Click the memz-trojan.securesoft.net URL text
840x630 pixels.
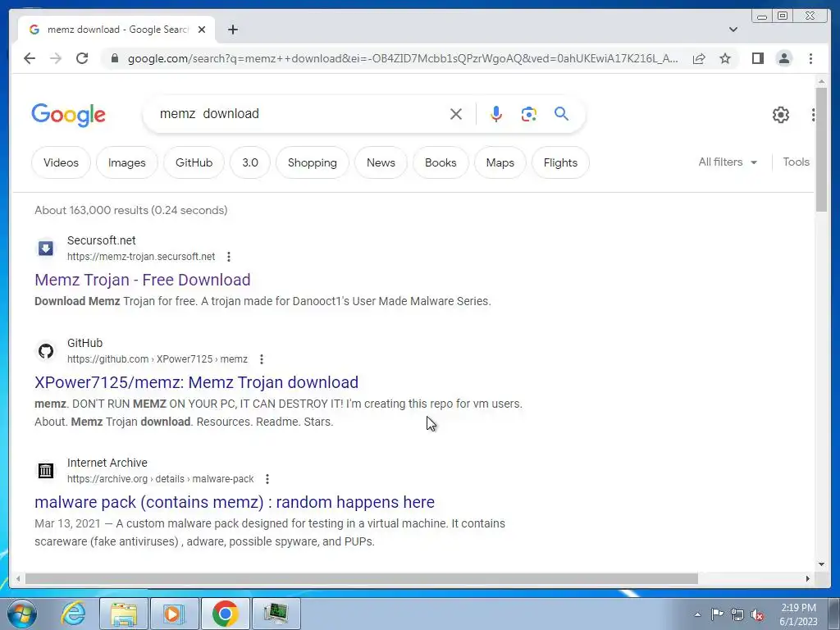[141, 257]
